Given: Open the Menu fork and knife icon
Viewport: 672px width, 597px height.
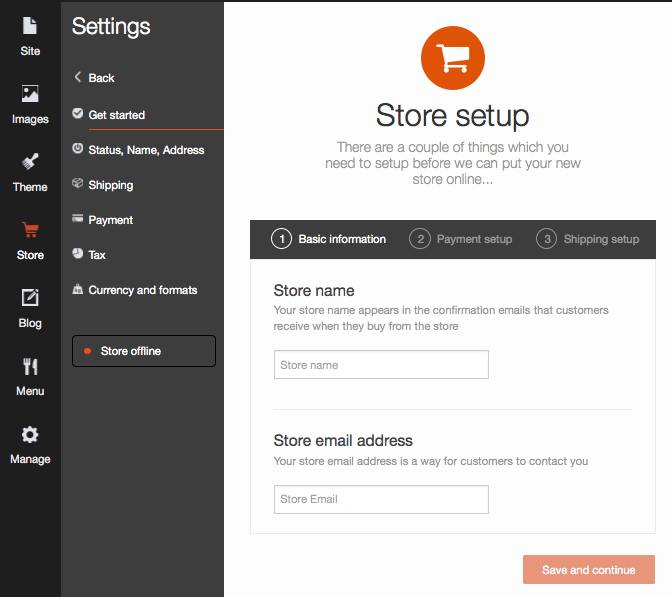Looking at the screenshot, I should coord(30,366).
